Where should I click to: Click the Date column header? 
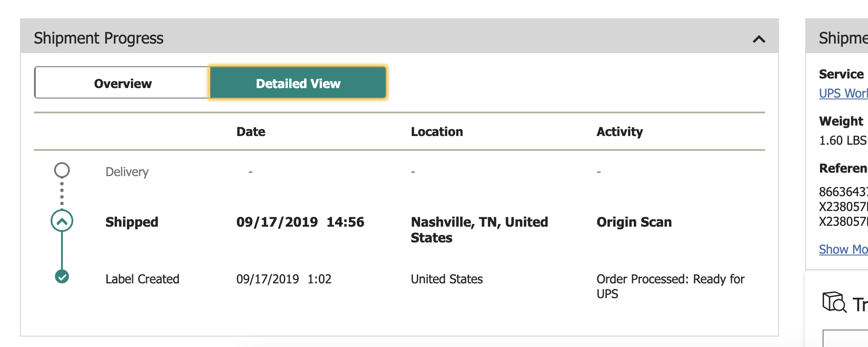251,132
